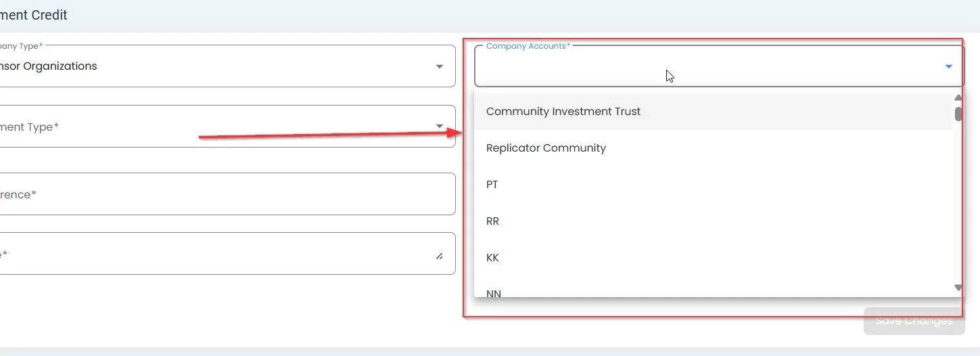Click the Payment Type field label

[30, 127]
